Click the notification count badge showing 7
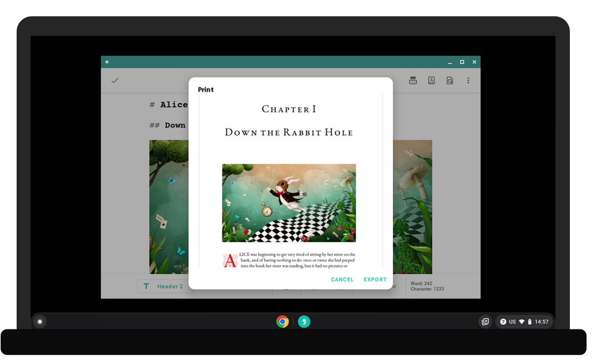Image resolution: width=596 pixels, height=364 pixels. point(504,322)
